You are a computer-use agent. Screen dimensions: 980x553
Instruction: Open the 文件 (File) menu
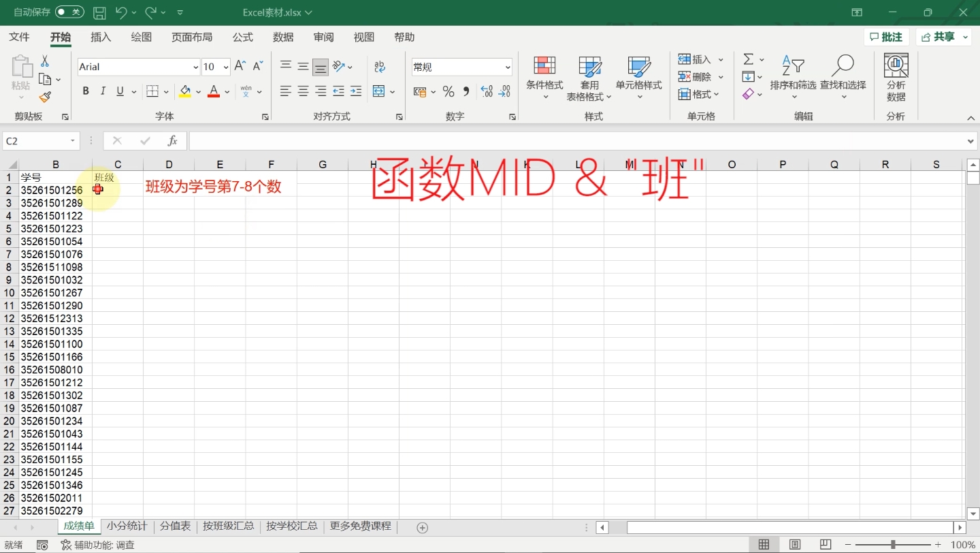tap(19, 37)
